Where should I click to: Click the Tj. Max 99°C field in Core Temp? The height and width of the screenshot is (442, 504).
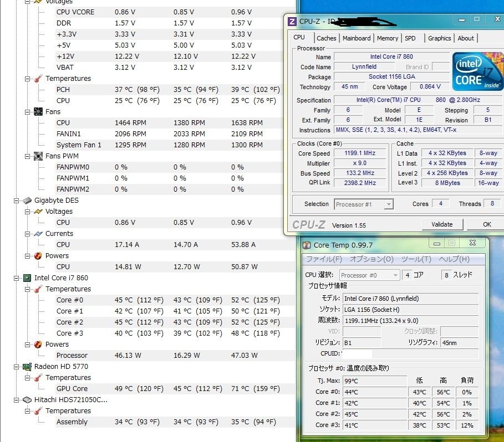(375, 381)
